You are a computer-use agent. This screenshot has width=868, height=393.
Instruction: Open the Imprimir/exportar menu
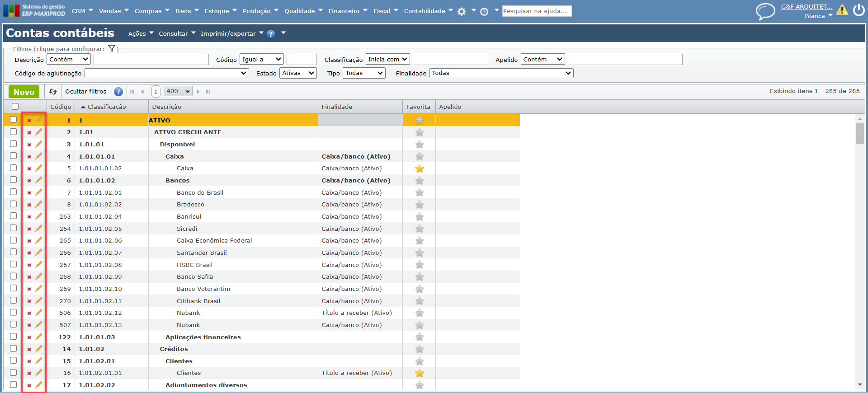tap(231, 33)
